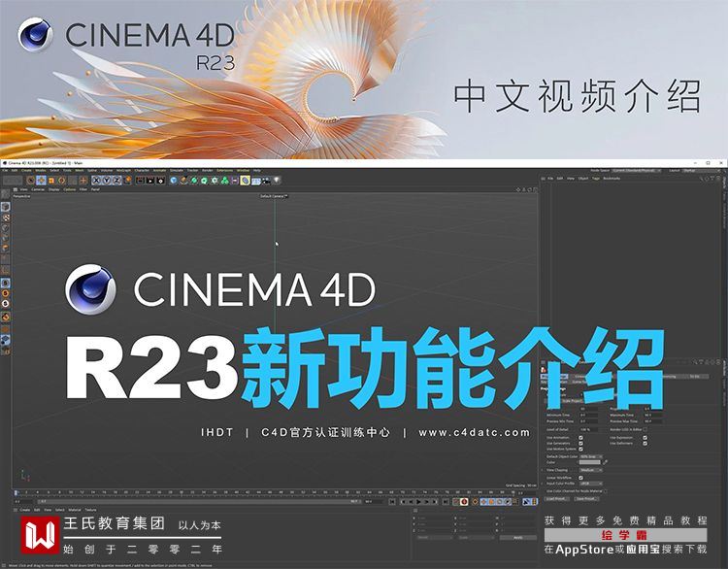The image size is (728, 569).
Task: Expand Input Color Profile disclosure arrow
Action: pyautogui.click(x=542, y=484)
